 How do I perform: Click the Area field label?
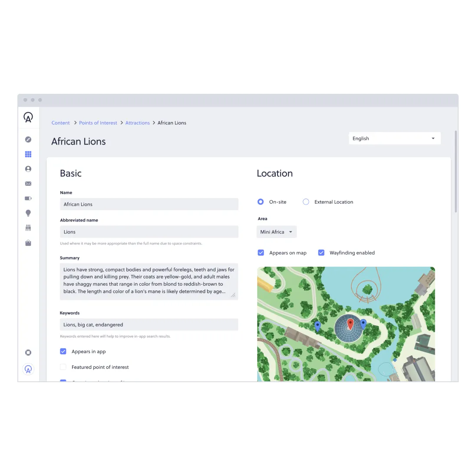[x=263, y=219]
